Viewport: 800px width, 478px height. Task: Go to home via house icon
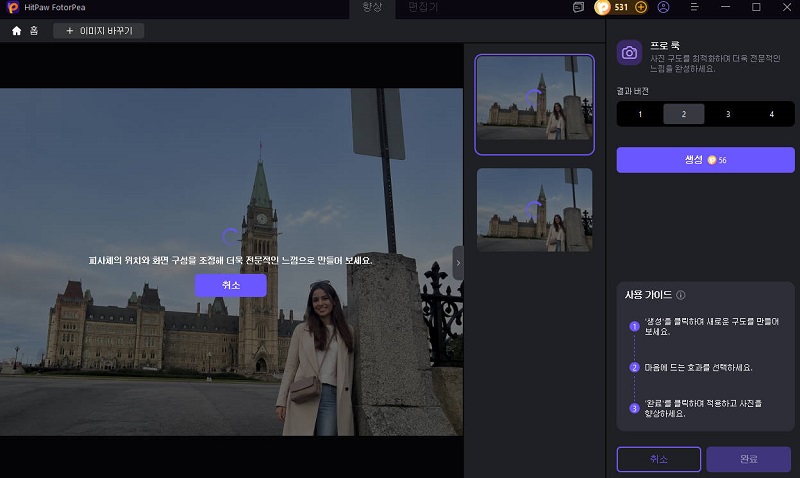(16, 31)
